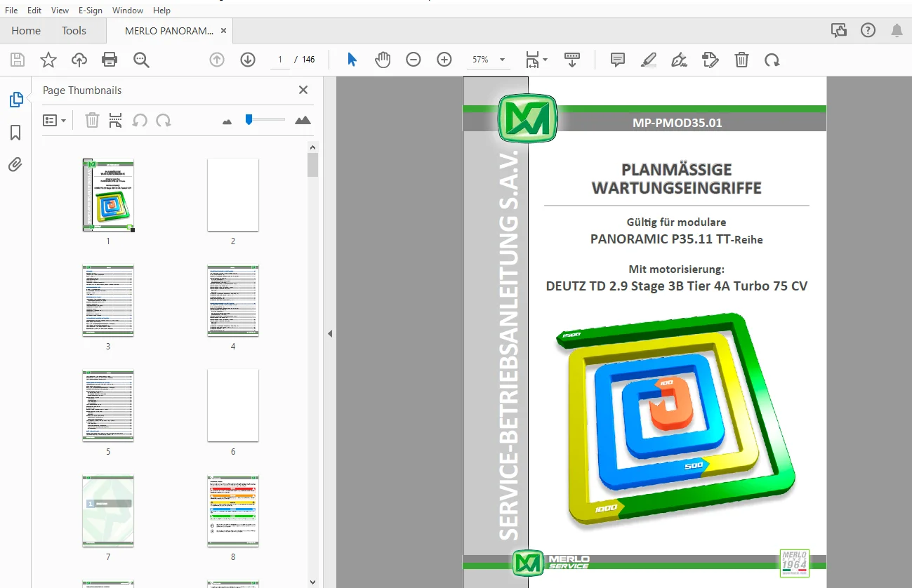The image size is (912, 588).
Task: Open the help question mark
Action: point(868,30)
